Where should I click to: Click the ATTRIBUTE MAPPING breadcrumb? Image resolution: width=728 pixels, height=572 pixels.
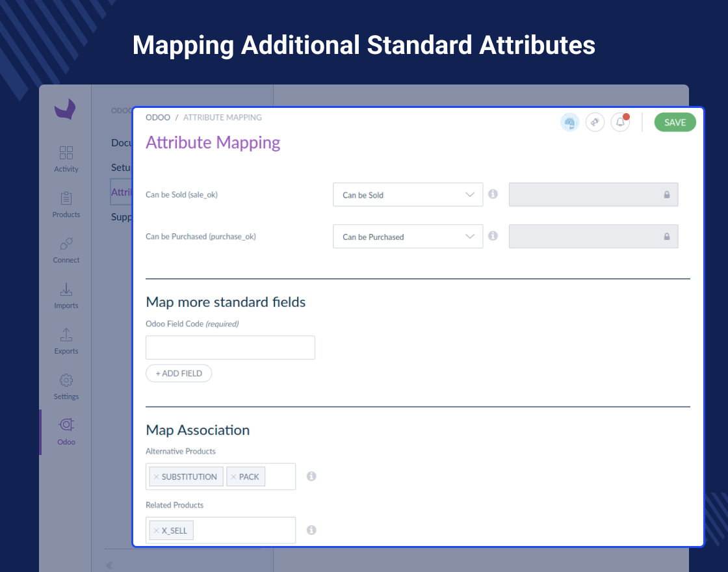[222, 118]
